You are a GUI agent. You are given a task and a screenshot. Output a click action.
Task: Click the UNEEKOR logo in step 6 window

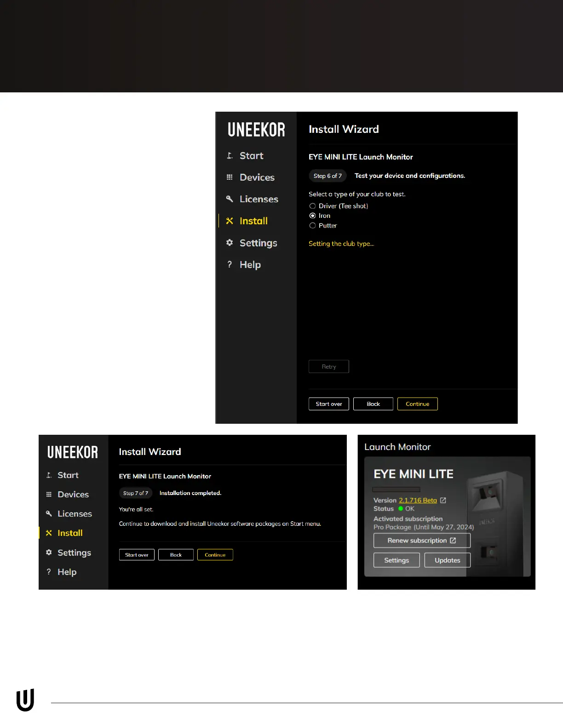point(256,130)
